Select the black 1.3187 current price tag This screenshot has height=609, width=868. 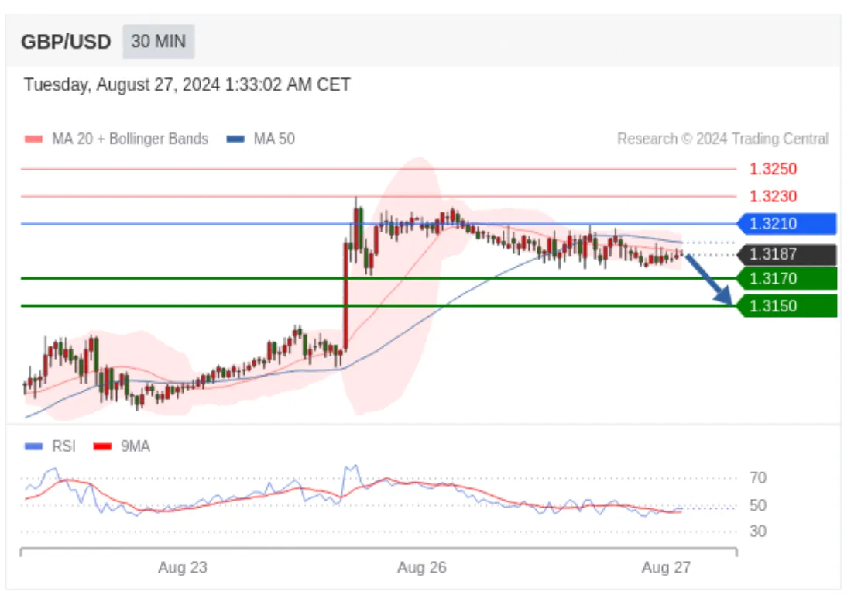coord(787,255)
